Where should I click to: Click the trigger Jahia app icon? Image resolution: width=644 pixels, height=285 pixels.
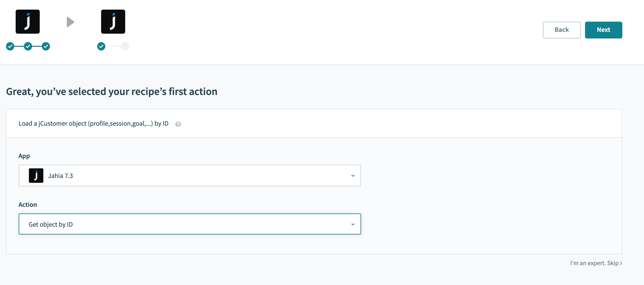click(28, 22)
